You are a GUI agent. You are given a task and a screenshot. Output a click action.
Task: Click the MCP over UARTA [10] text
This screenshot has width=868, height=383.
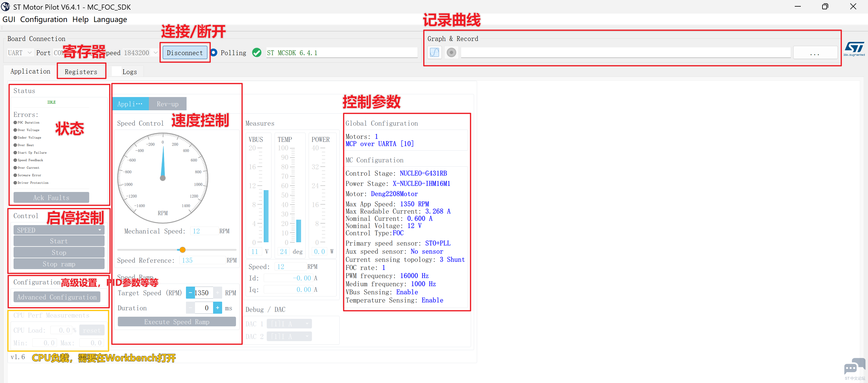379,144
